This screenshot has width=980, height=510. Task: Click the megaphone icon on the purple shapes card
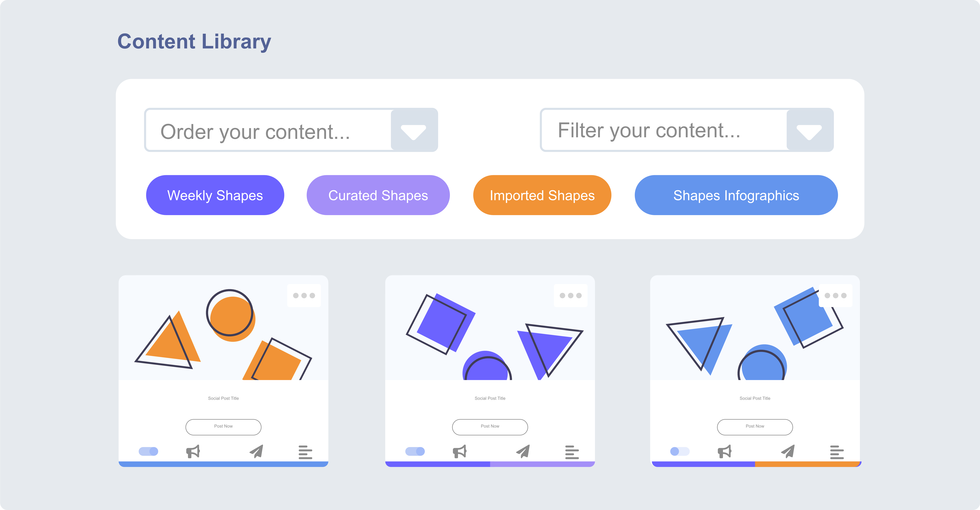coord(460,451)
